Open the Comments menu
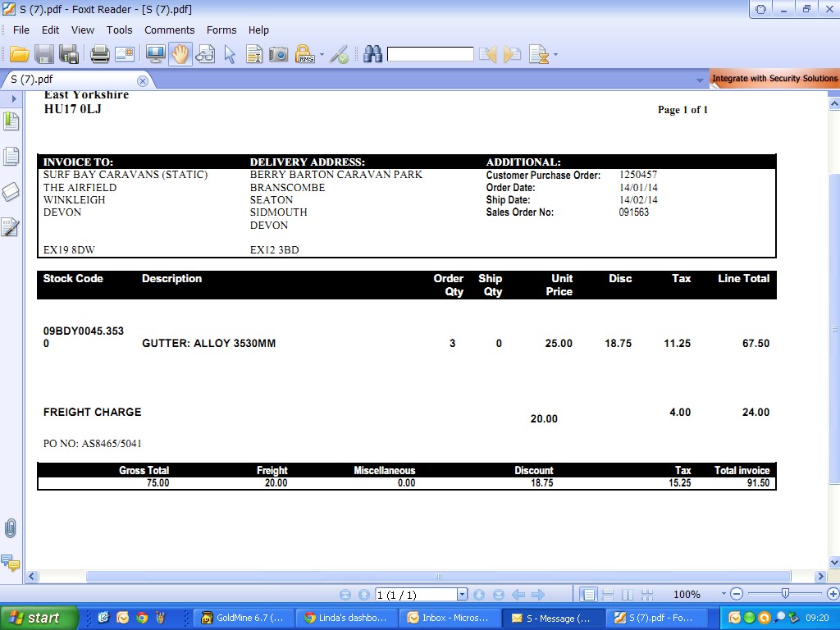The width and height of the screenshot is (840, 630). coord(169,30)
